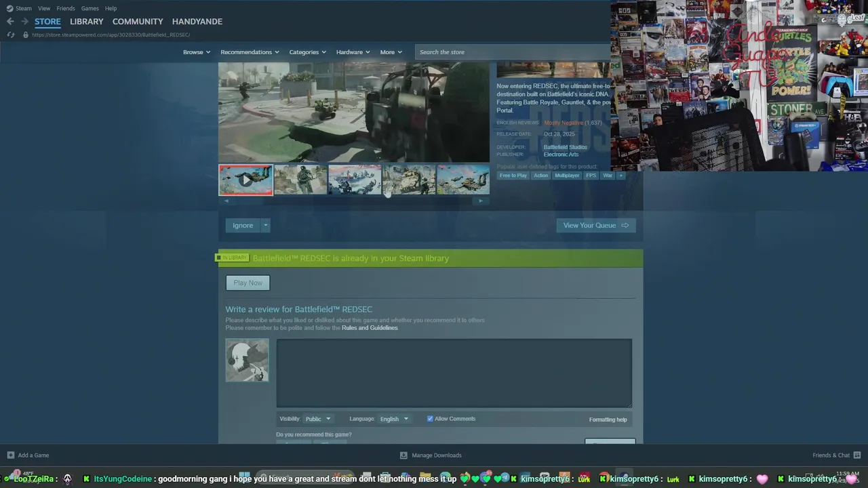Open the Battlefield Studios developer link
This screenshot has height=488, width=868.
pyautogui.click(x=565, y=147)
